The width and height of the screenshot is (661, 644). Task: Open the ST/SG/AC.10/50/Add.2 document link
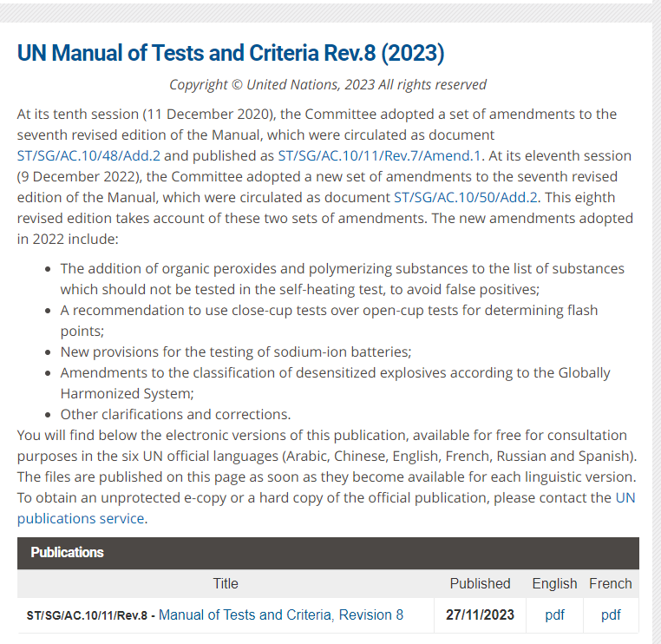pos(466,197)
